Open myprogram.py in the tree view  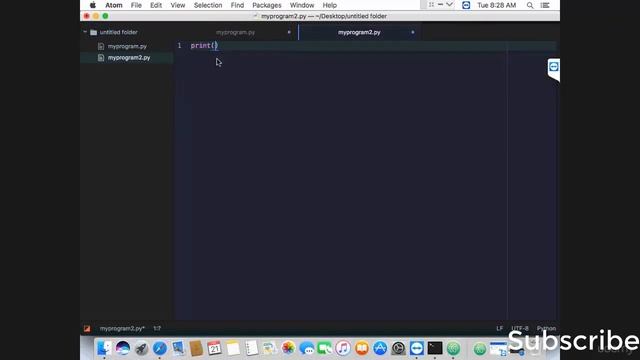pyautogui.click(x=127, y=47)
